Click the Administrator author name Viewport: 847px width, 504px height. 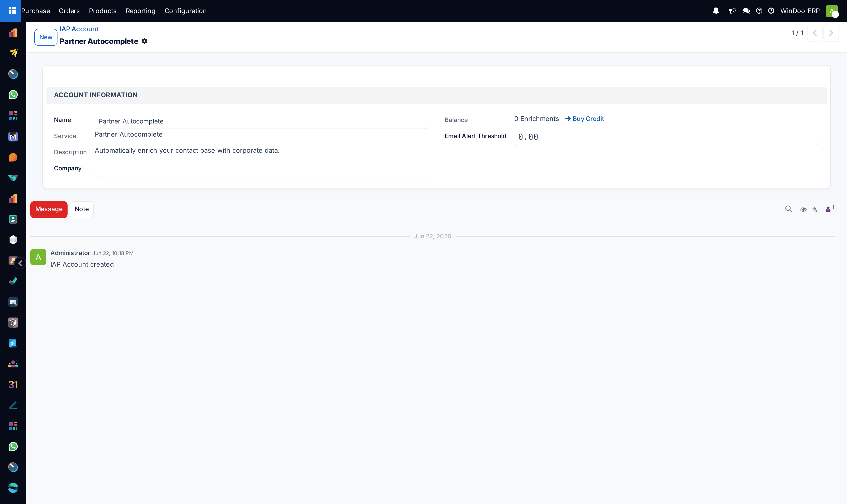[70, 253]
